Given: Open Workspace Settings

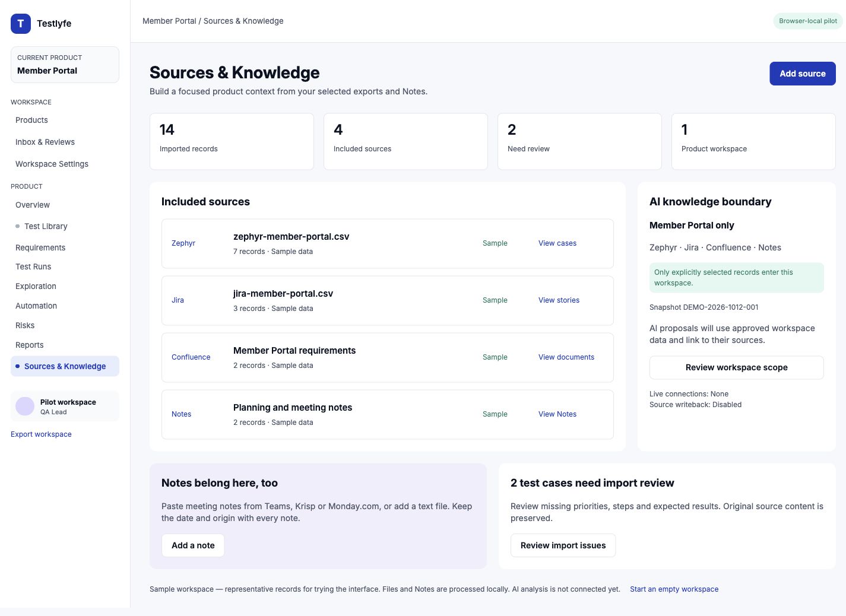Looking at the screenshot, I should tap(52, 164).
